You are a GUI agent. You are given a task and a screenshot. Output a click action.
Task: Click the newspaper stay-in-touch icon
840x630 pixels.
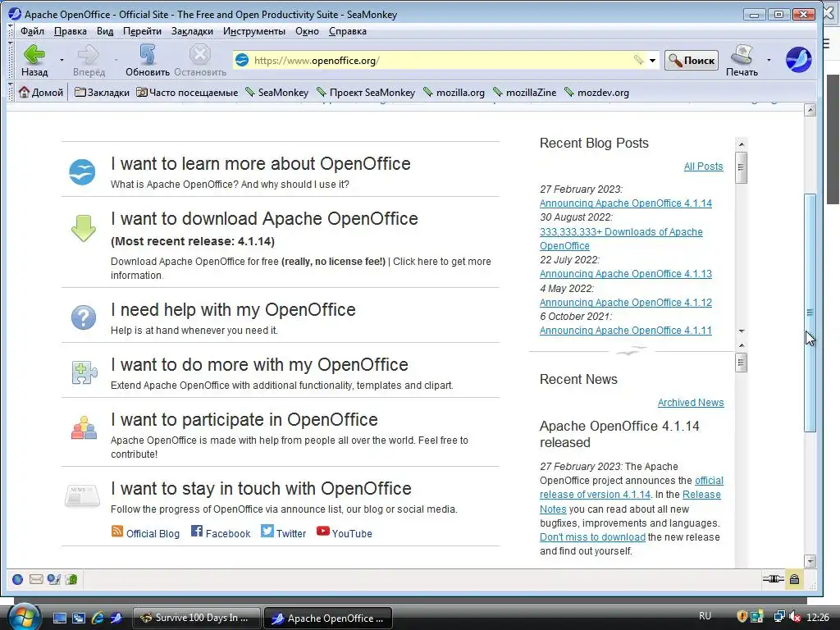(x=83, y=495)
